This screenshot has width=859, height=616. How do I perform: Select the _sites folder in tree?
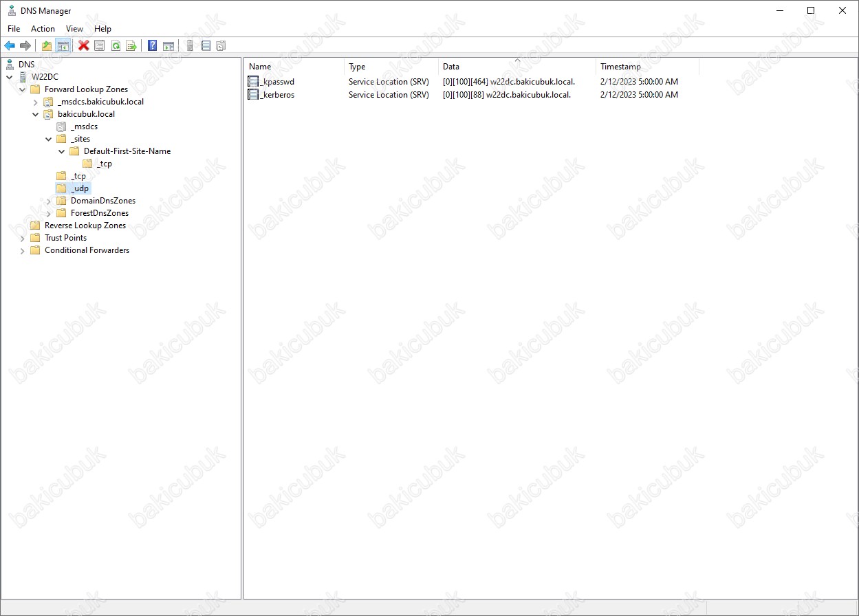[80, 139]
